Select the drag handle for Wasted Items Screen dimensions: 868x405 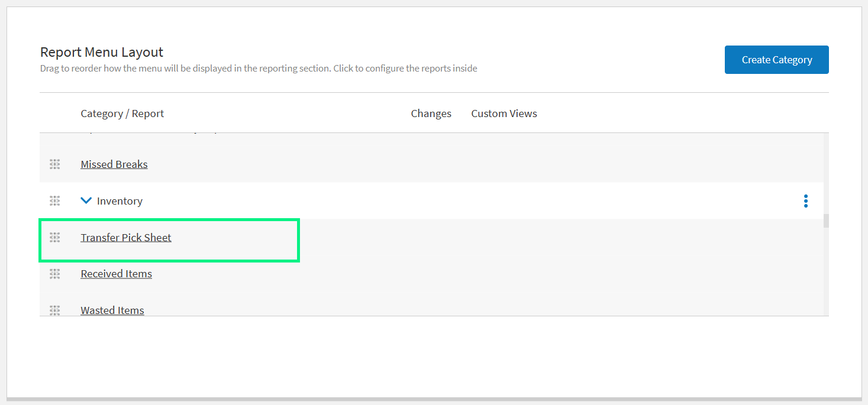pos(54,310)
